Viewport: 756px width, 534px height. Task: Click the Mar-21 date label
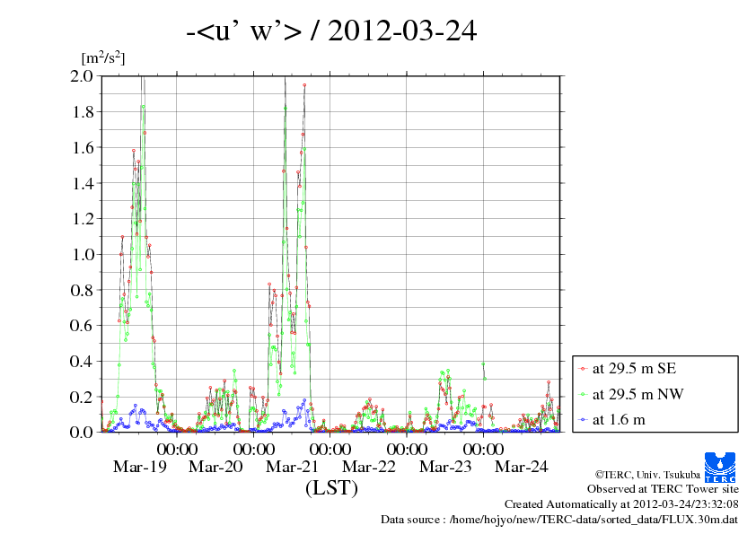point(292,467)
